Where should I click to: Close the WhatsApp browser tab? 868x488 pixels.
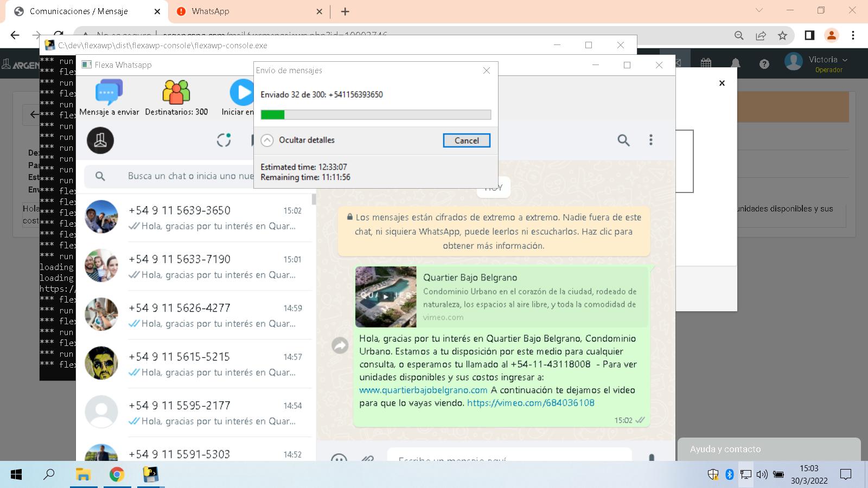click(x=319, y=11)
